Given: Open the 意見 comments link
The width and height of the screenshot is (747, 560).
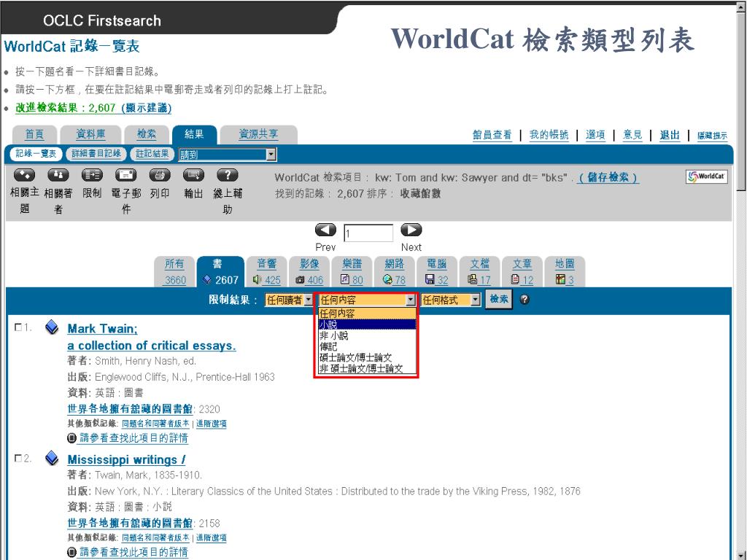Looking at the screenshot, I should point(632,135).
